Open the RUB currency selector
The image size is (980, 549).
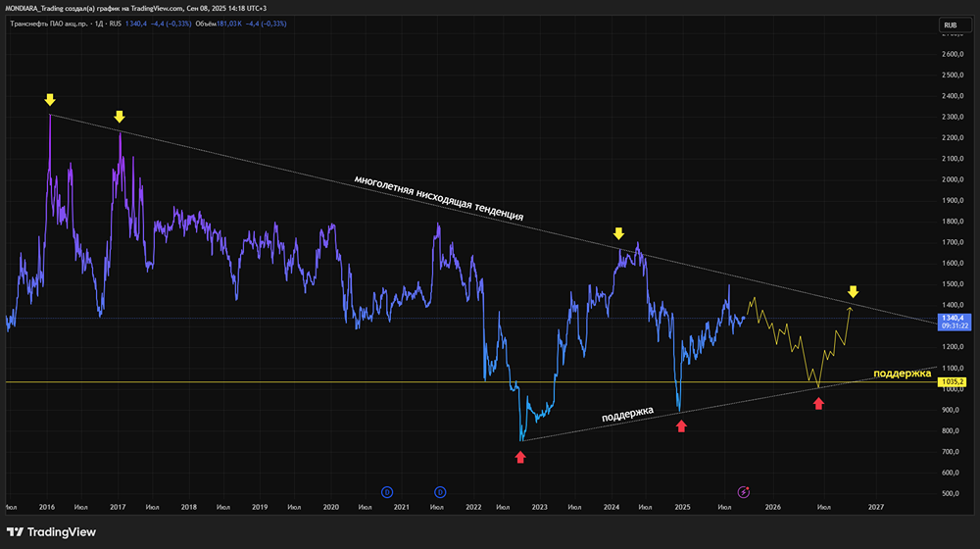(955, 25)
